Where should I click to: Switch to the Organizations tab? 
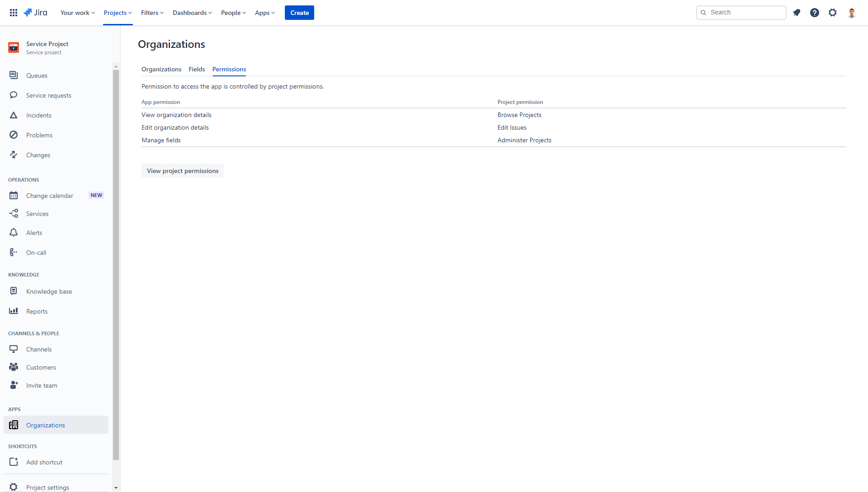click(x=161, y=69)
